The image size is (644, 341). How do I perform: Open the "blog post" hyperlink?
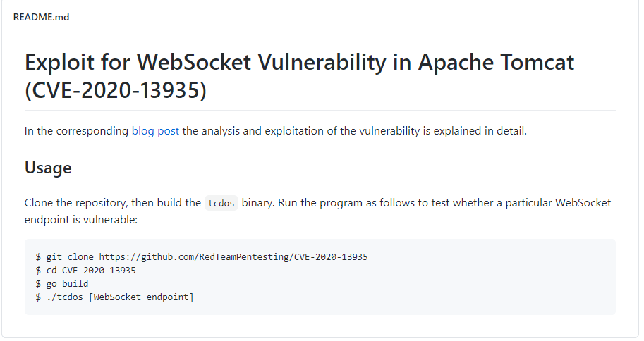pos(155,131)
